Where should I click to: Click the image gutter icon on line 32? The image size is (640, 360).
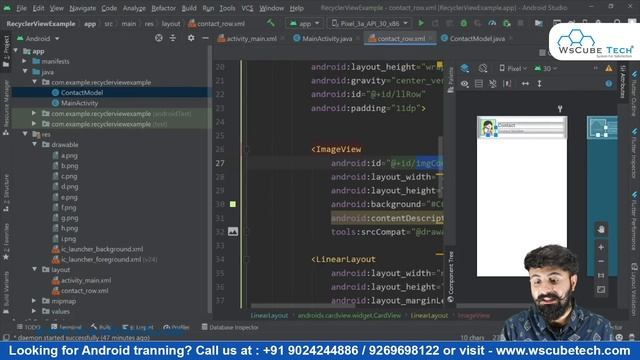point(233,231)
